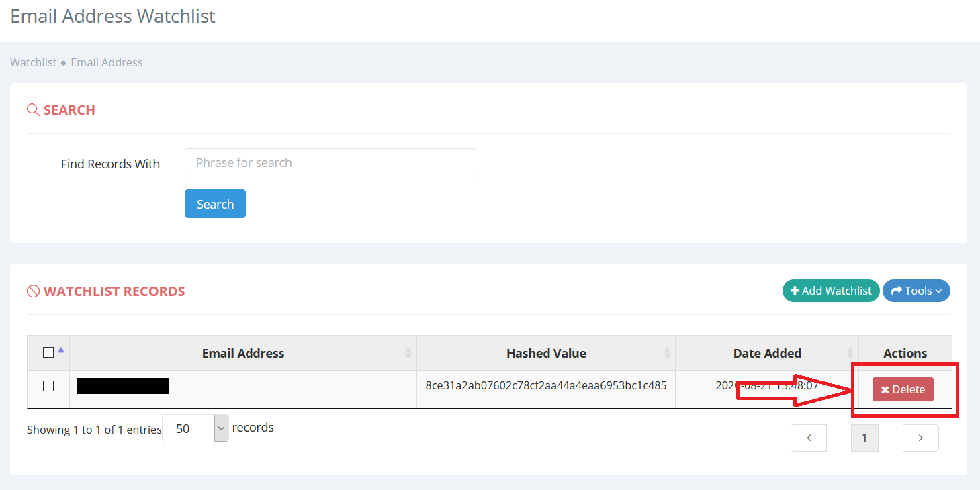The width and height of the screenshot is (980, 490).
Task: Open the records per page selector showing 50
Action: point(195,428)
